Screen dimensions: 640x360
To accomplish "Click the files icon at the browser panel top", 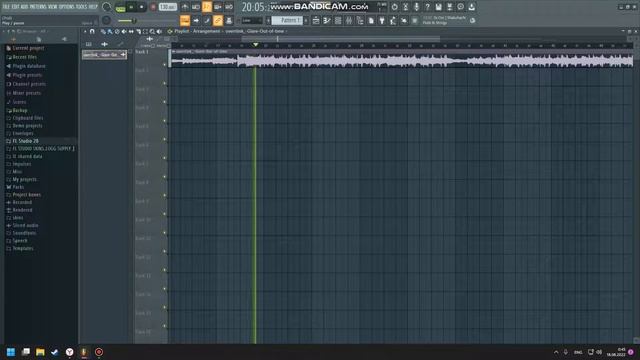I will point(39,39).
